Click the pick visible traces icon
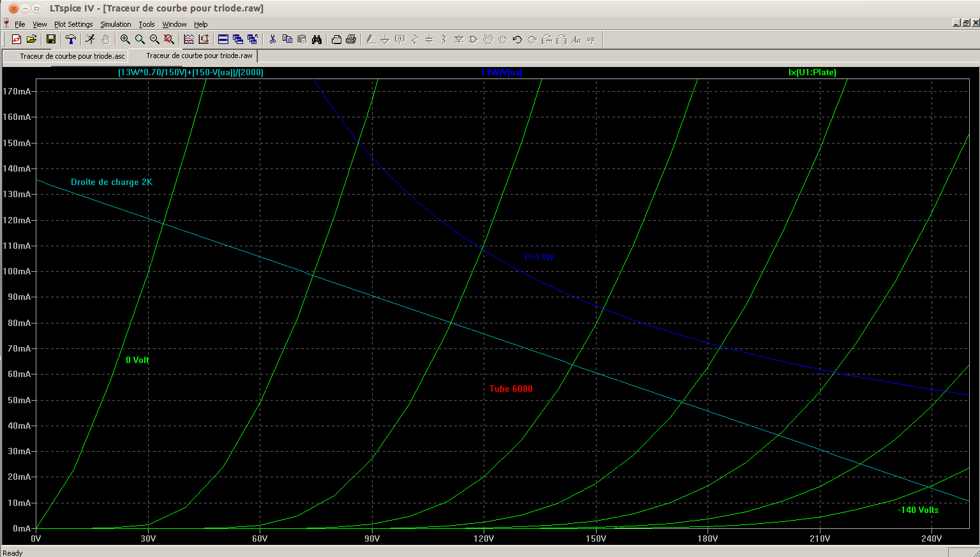This screenshot has width=980, height=557. 189,40
